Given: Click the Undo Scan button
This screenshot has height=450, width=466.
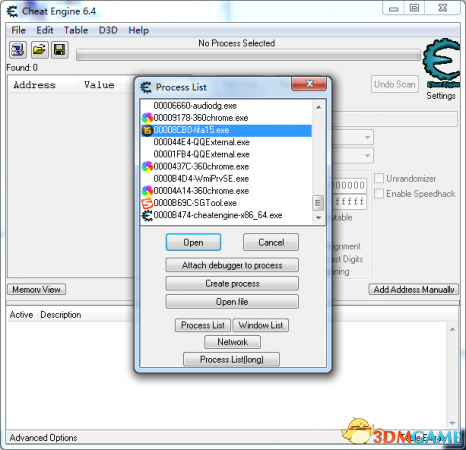Looking at the screenshot, I should click(395, 84).
